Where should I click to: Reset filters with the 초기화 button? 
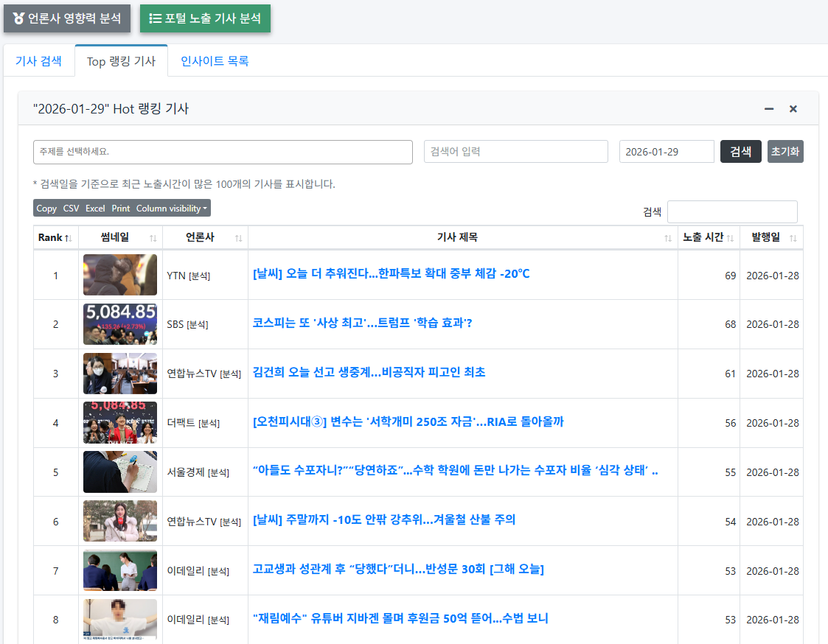[784, 152]
